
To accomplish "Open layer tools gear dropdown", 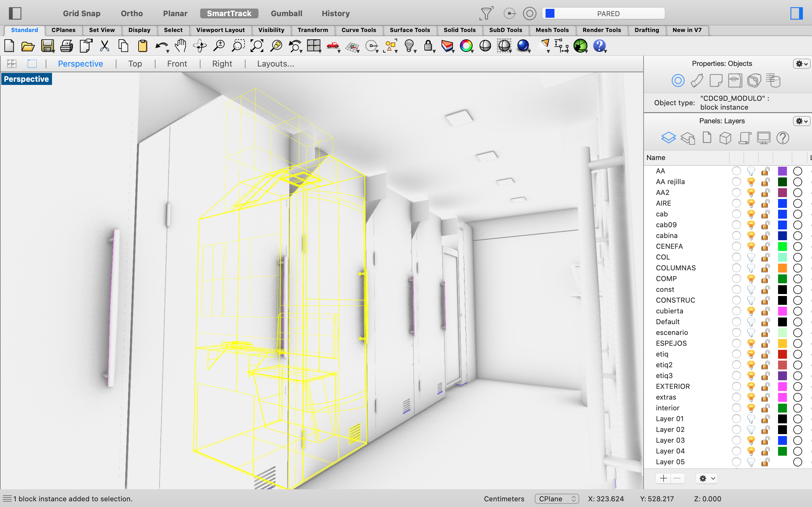I will pos(707,478).
